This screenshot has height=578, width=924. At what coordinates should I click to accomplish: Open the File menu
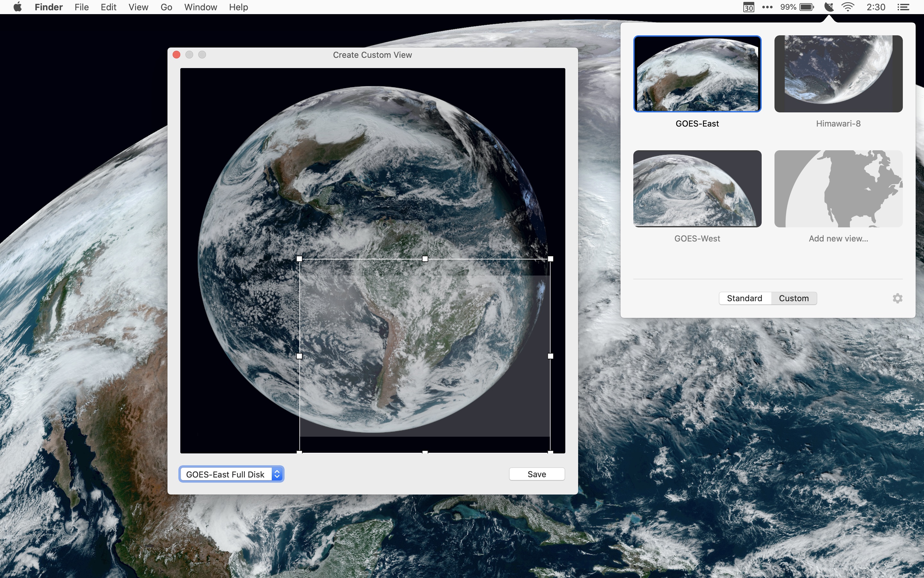[82, 7]
